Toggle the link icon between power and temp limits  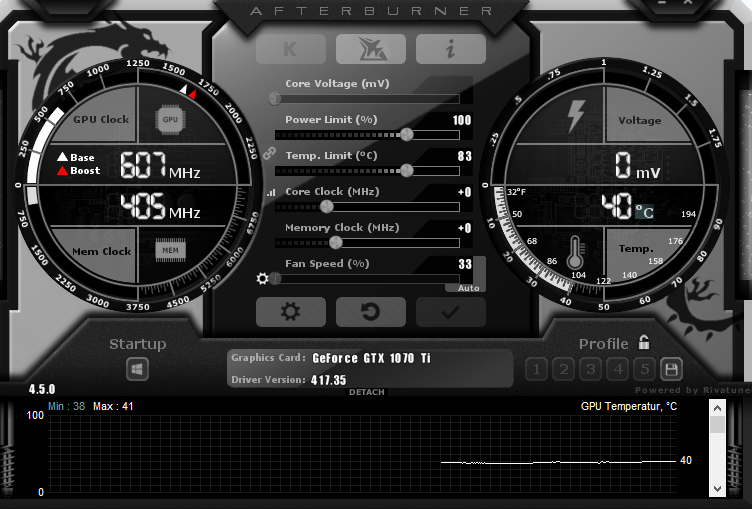(270, 154)
